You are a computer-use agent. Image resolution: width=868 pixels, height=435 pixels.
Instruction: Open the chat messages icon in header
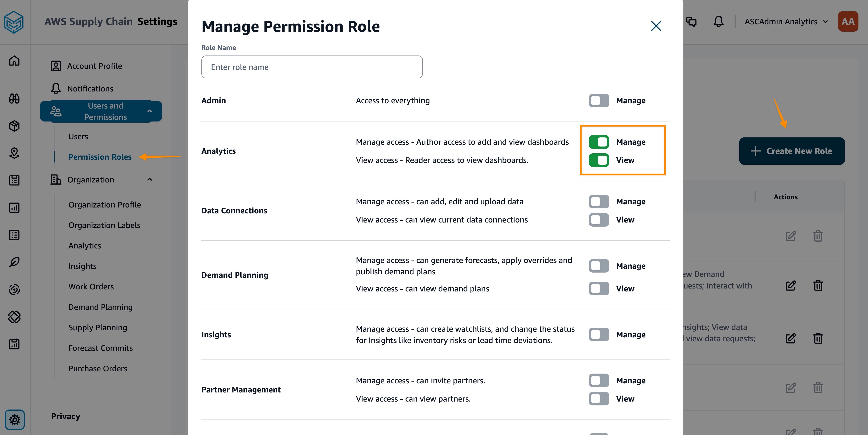coord(691,22)
